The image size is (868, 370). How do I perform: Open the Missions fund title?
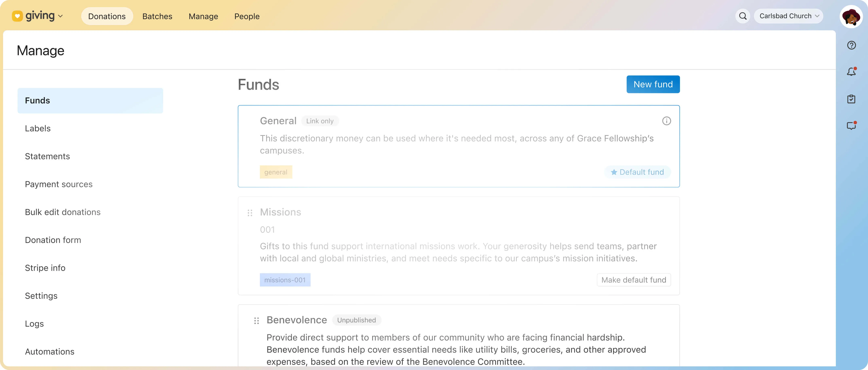click(280, 212)
